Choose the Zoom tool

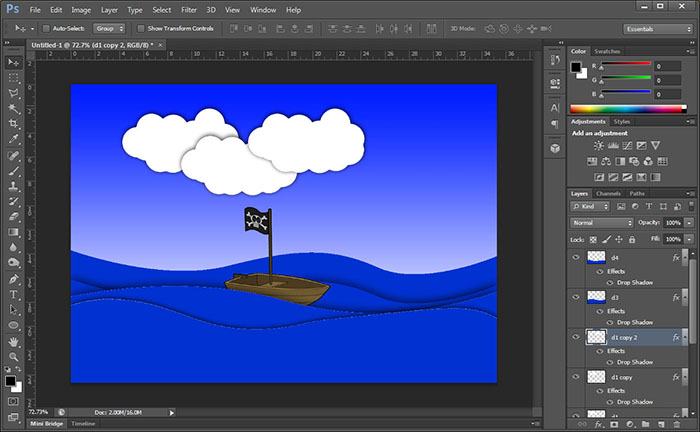(x=14, y=357)
